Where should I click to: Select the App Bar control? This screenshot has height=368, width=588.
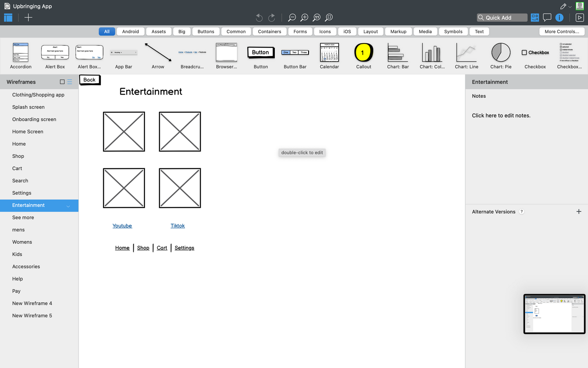tap(124, 56)
